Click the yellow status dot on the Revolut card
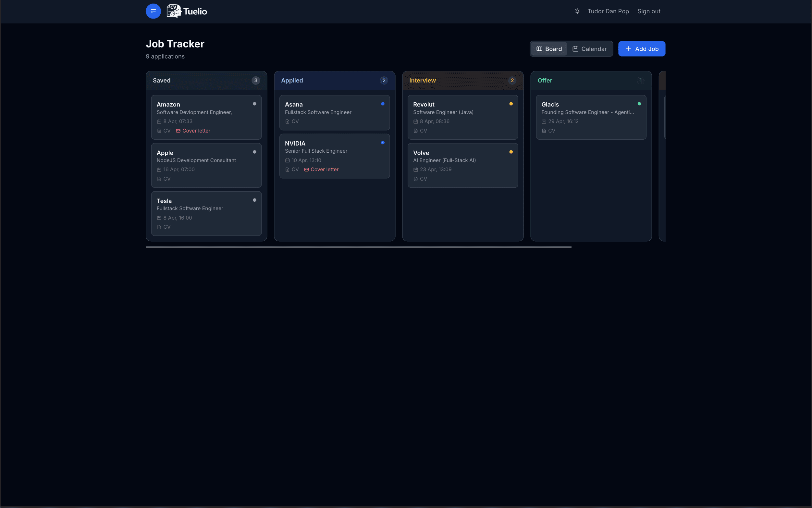812x508 pixels. click(x=511, y=104)
